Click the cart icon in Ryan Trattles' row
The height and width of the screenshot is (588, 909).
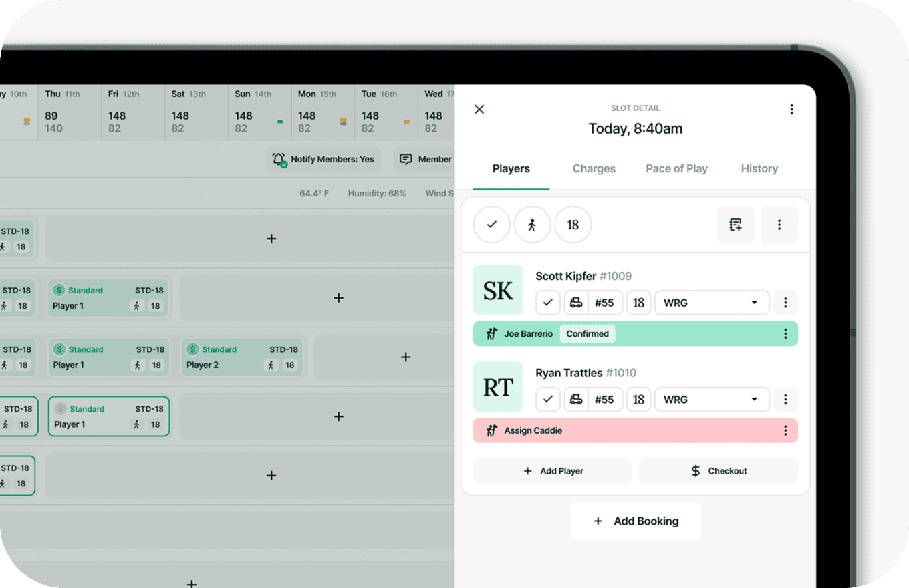[576, 399]
